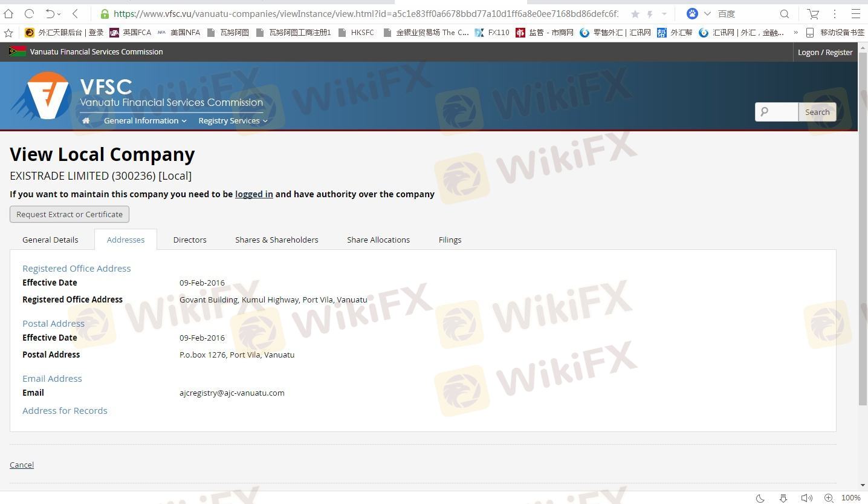
Task: Open the browser hamburger menu
Action: [856, 13]
